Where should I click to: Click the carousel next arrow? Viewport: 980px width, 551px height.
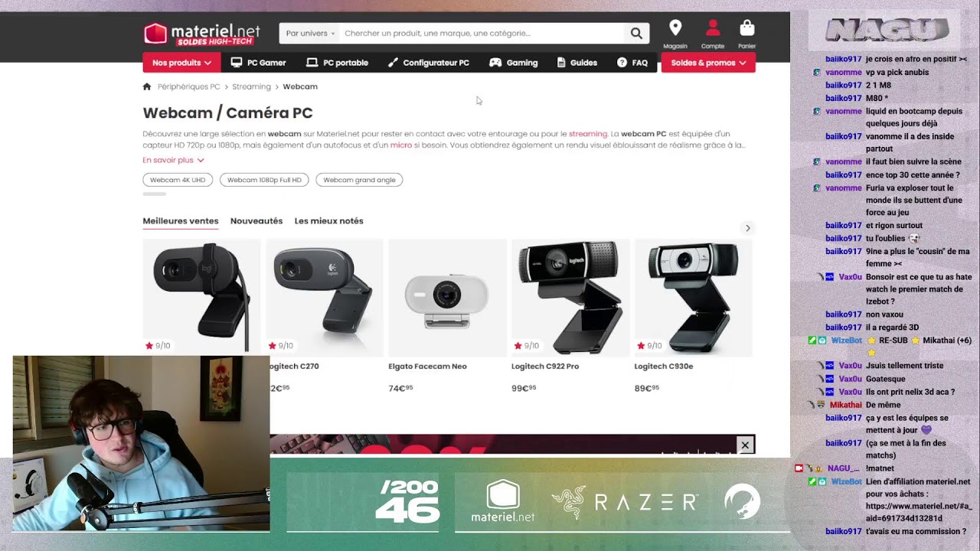tap(748, 228)
